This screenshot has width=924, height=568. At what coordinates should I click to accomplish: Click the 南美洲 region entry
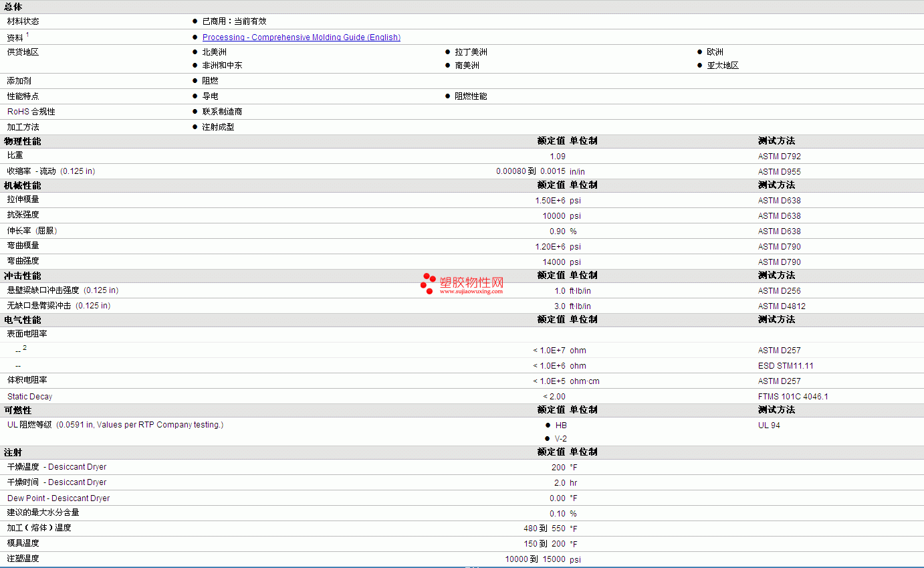467,66
